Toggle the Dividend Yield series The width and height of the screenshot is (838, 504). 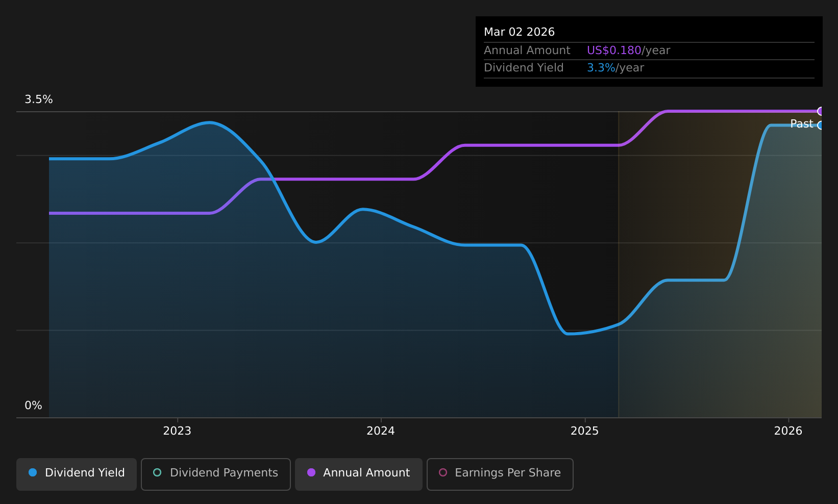[x=77, y=474]
